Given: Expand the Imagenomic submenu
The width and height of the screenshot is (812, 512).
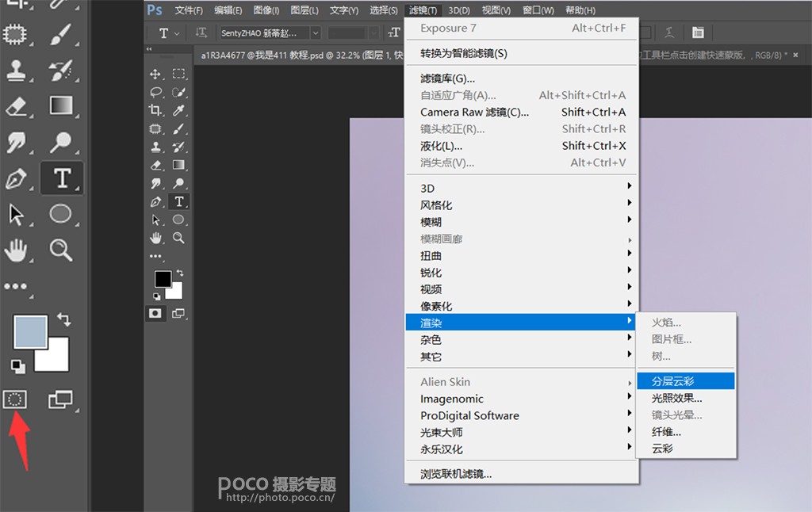Looking at the screenshot, I should [x=520, y=399].
